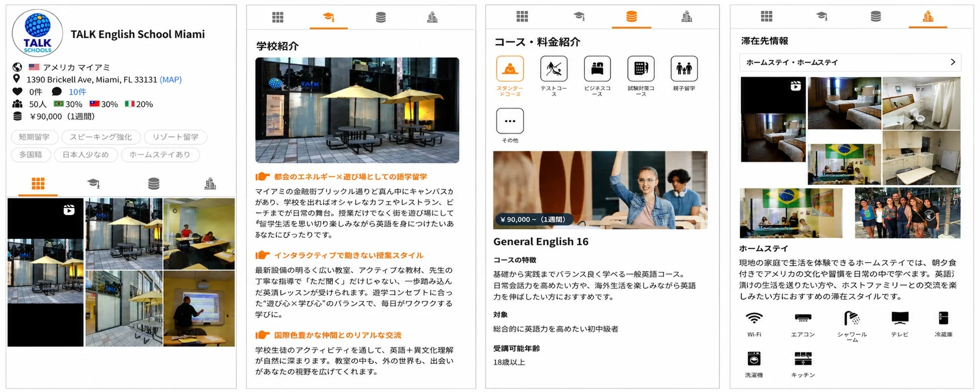Tap the speech bubble review icon
The image size is (980, 392).
pyautogui.click(x=57, y=91)
